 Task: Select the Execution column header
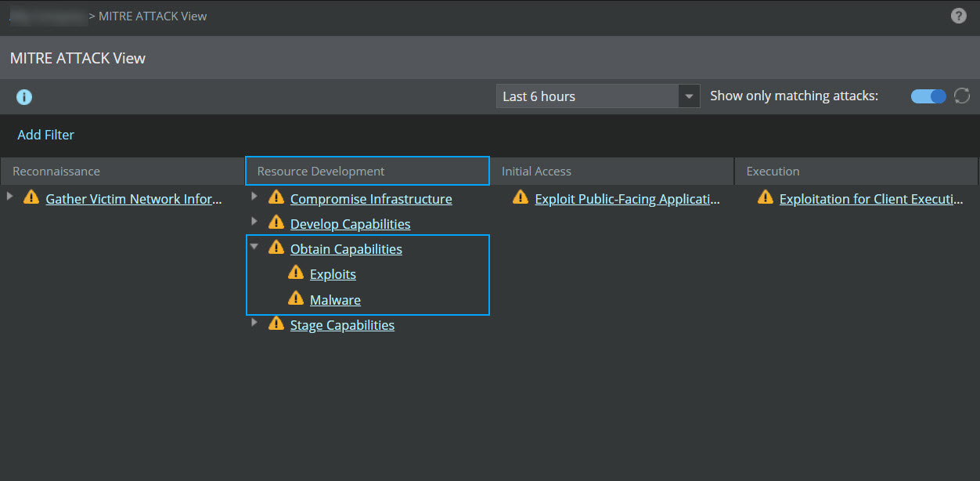[856, 171]
